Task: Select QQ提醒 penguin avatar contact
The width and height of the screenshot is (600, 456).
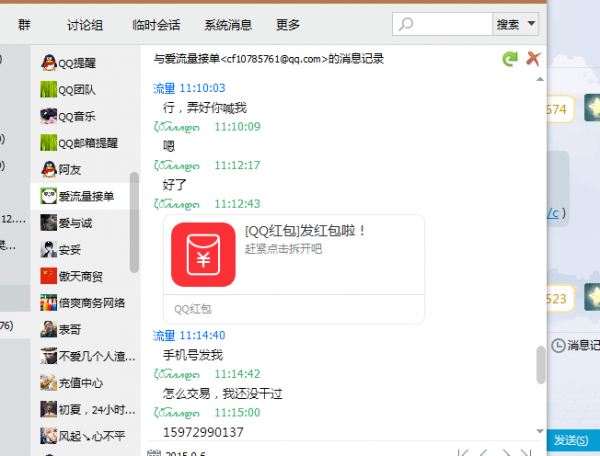Action: pyautogui.click(x=49, y=63)
